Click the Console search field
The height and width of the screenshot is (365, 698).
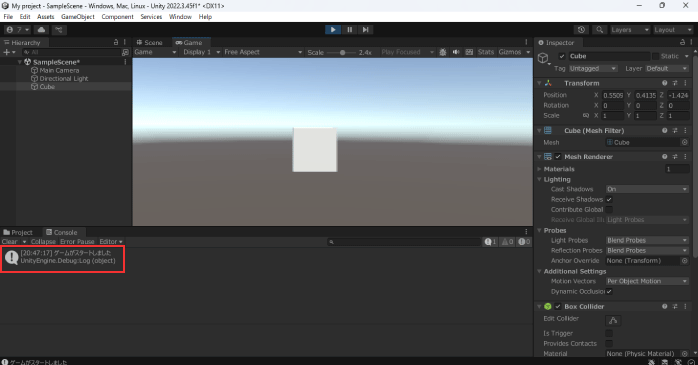[x=404, y=242]
